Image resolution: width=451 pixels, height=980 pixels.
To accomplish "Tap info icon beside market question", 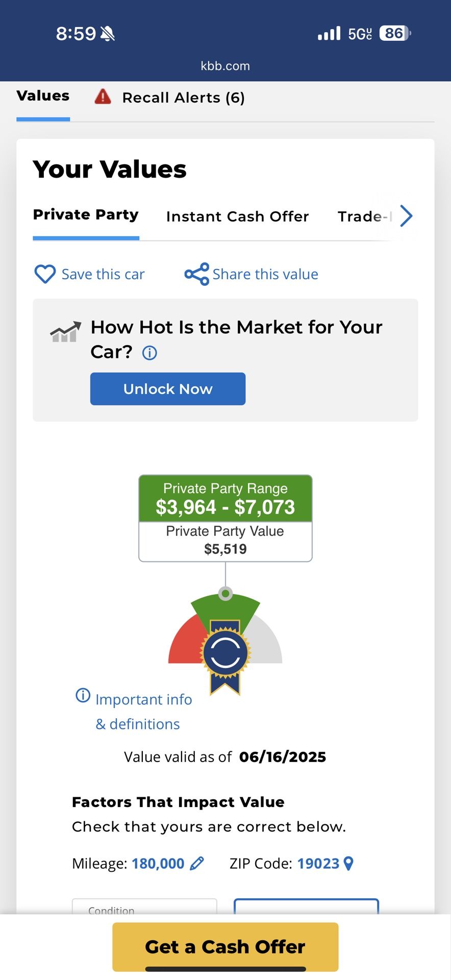I will [149, 353].
